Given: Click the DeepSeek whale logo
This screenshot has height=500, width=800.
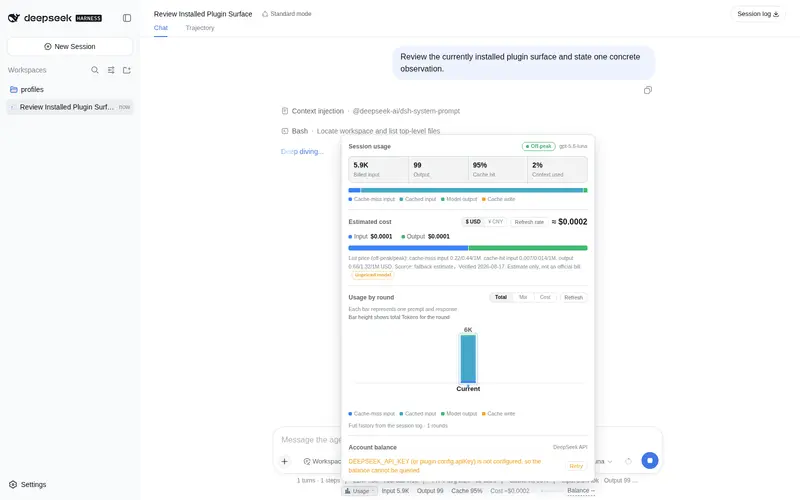Looking at the screenshot, I should coord(14,18).
